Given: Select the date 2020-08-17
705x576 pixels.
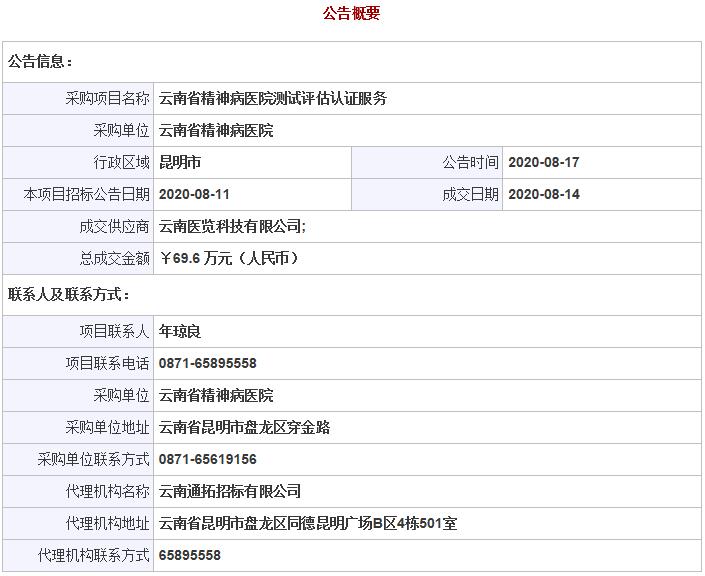Looking at the screenshot, I should (544, 162).
